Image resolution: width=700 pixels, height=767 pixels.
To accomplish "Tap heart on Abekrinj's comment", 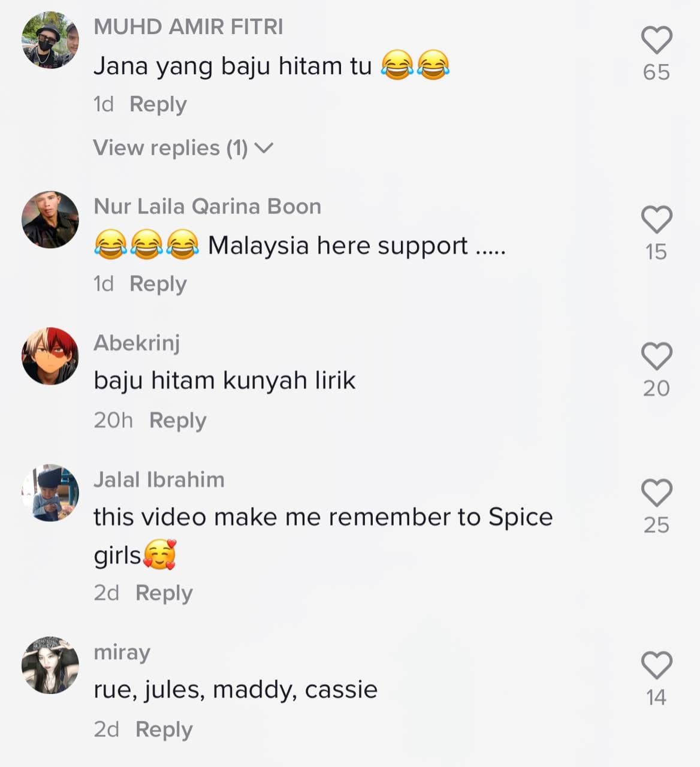I will point(657,356).
